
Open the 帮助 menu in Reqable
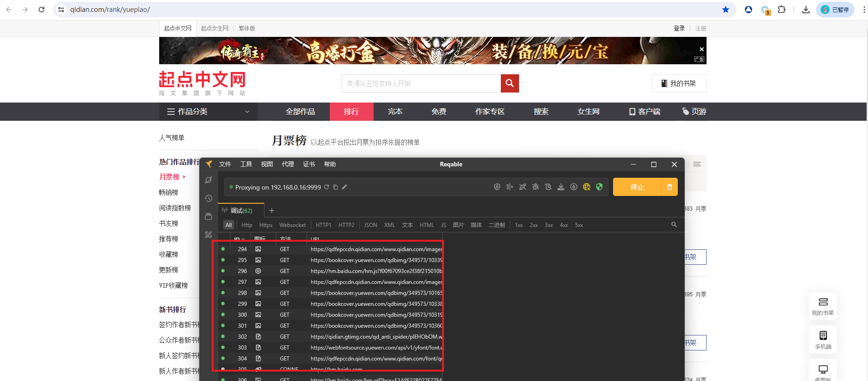coord(330,164)
